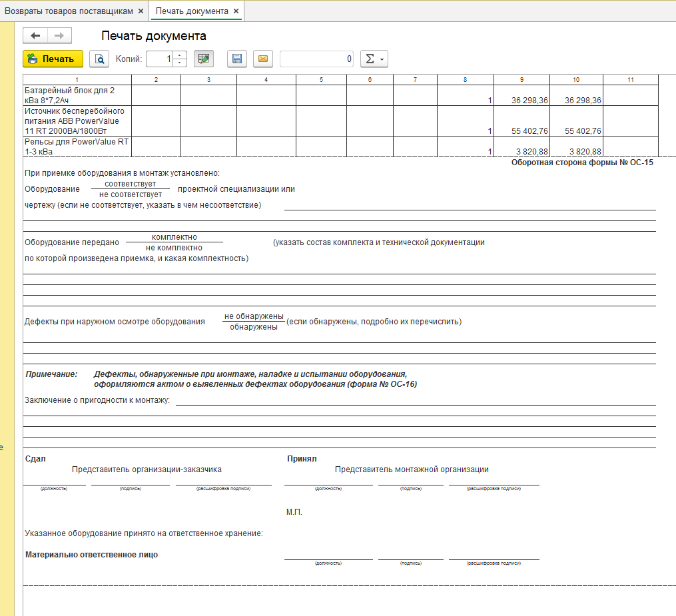Screen dimensions: 676x616
Task: Click the forward navigation arrow
Action: (x=59, y=35)
